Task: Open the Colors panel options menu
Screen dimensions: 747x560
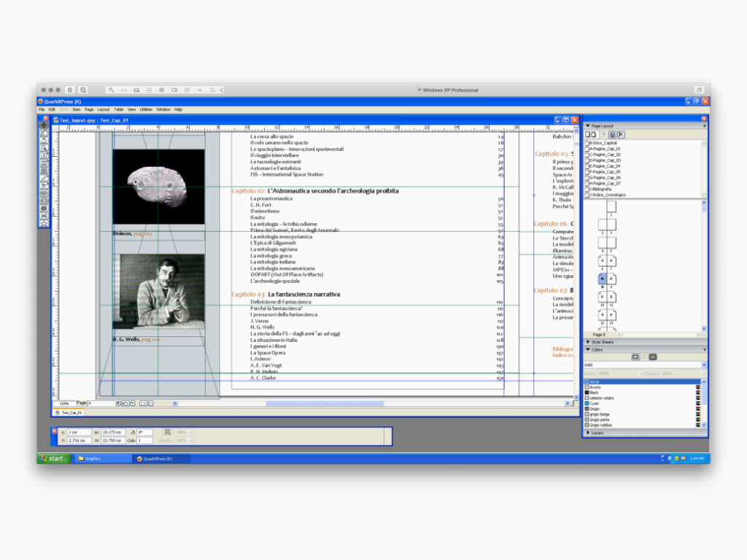Action: (x=705, y=349)
